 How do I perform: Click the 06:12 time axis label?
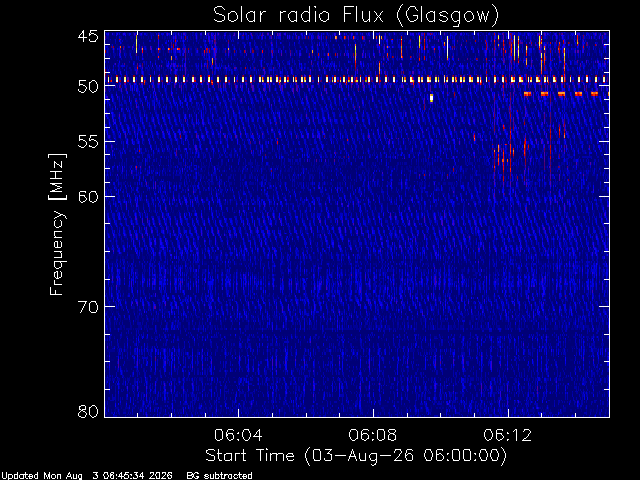(x=508, y=435)
